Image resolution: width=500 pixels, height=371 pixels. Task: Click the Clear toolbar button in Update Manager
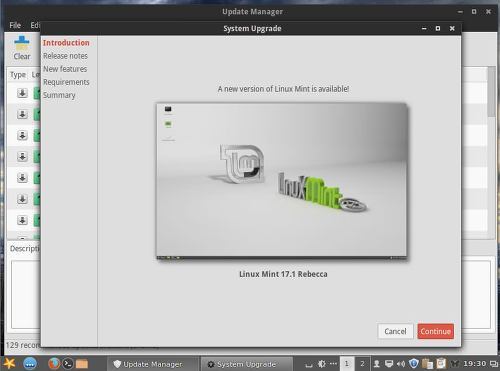pos(22,49)
